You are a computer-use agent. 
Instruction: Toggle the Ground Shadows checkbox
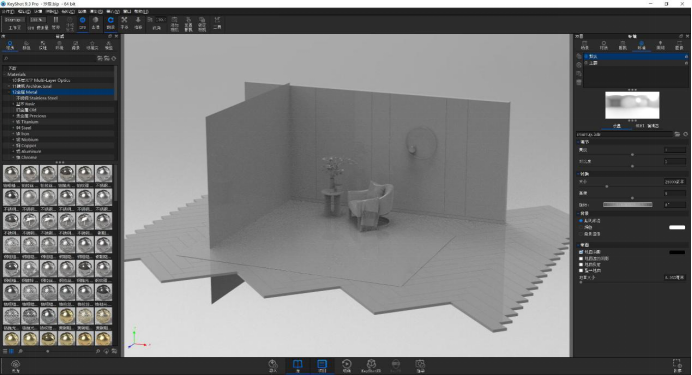[581, 252]
